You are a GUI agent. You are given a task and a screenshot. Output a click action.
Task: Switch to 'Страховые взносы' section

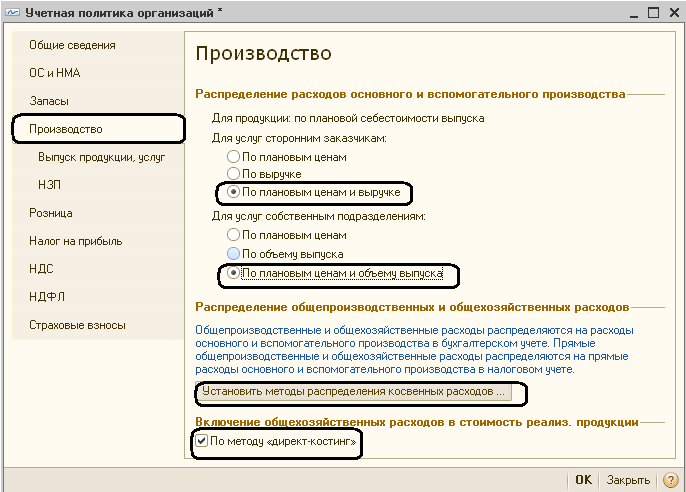click(98, 325)
